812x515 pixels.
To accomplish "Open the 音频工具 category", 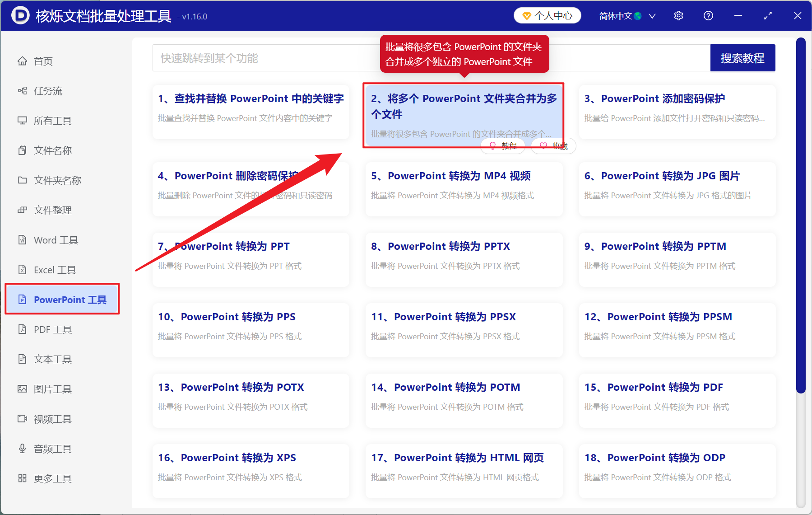I will (52, 449).
